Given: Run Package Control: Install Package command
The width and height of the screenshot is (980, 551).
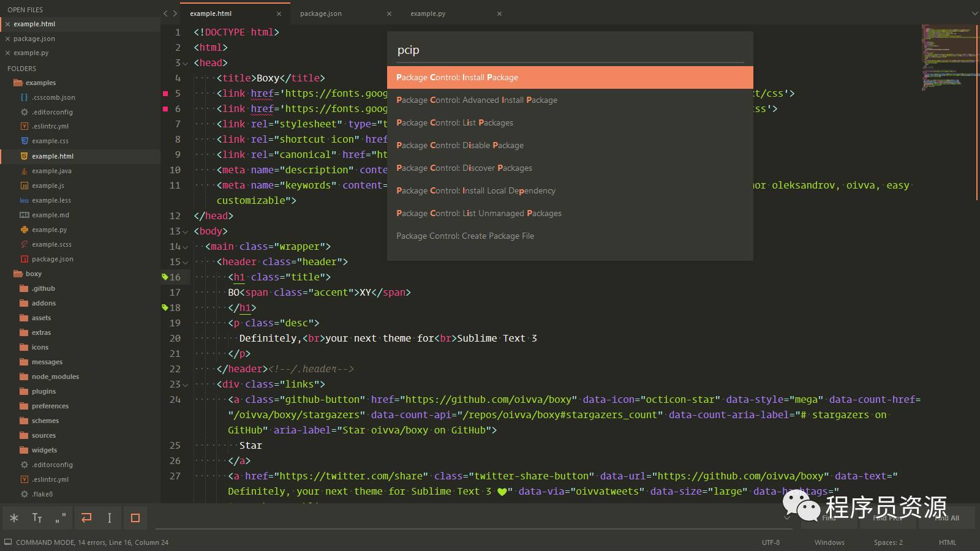Looking at the screenshot, I should pos(570,77).
